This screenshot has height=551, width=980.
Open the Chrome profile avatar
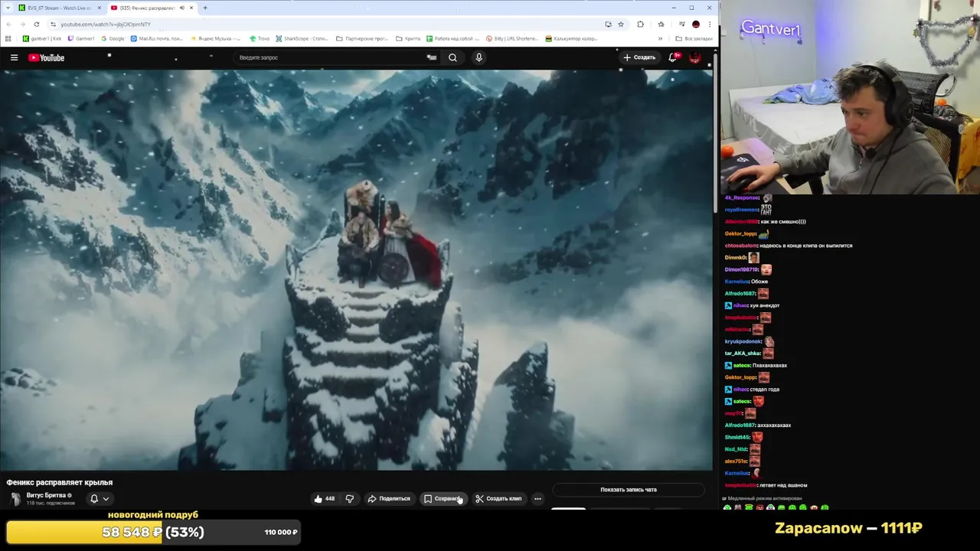695,24
